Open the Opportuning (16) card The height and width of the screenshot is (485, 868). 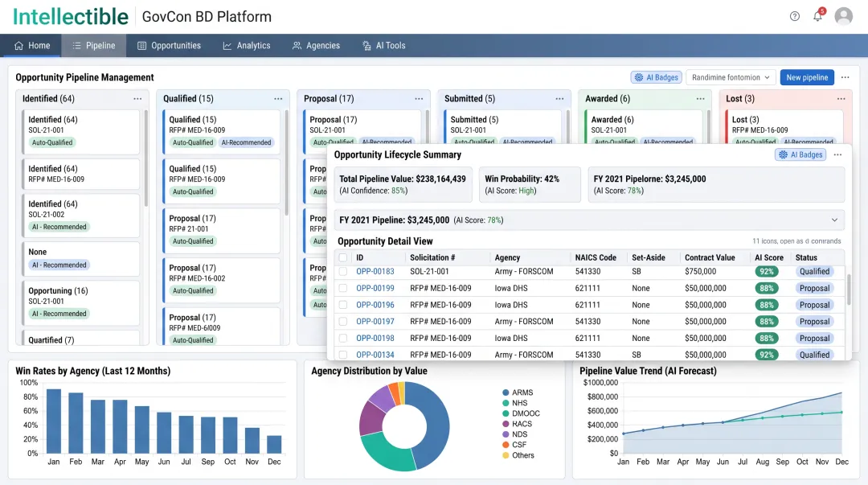[81, 302]
